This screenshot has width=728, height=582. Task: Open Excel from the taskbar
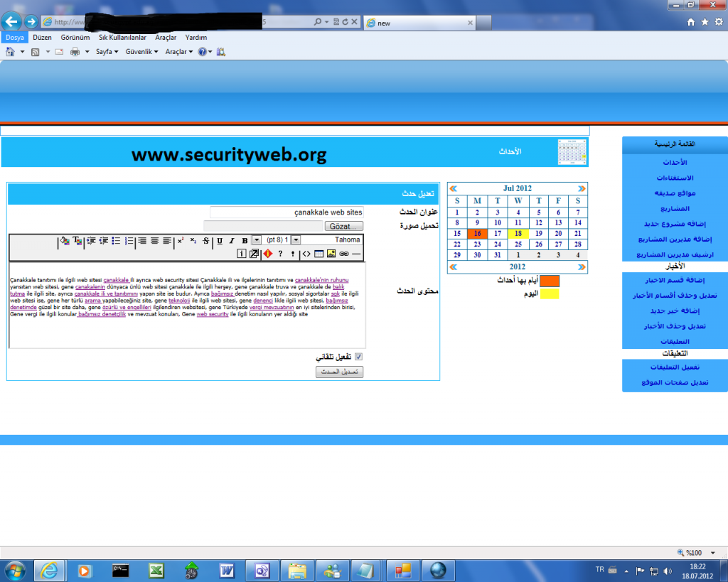click(x=156, y=571)
